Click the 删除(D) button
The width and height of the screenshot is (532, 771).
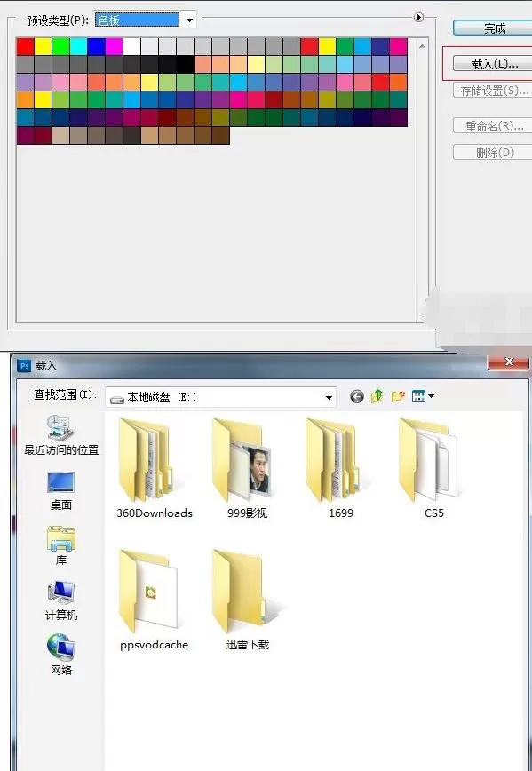tap(494, 153)
